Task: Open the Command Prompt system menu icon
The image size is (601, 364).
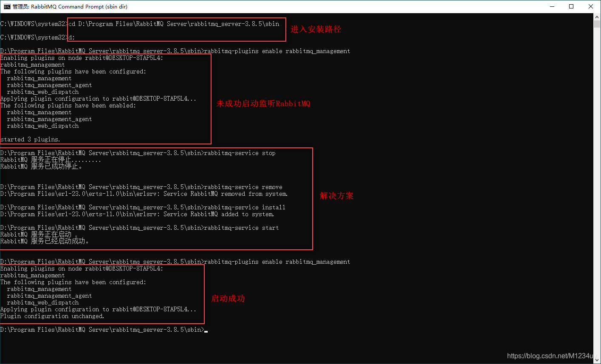Action: tap(7, 6)
